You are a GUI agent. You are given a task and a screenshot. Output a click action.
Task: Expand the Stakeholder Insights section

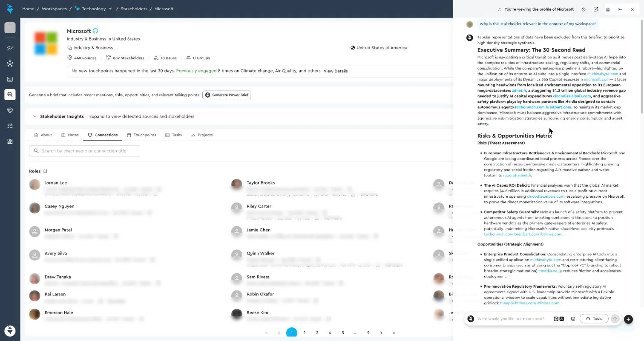click(x=34, y=116)
